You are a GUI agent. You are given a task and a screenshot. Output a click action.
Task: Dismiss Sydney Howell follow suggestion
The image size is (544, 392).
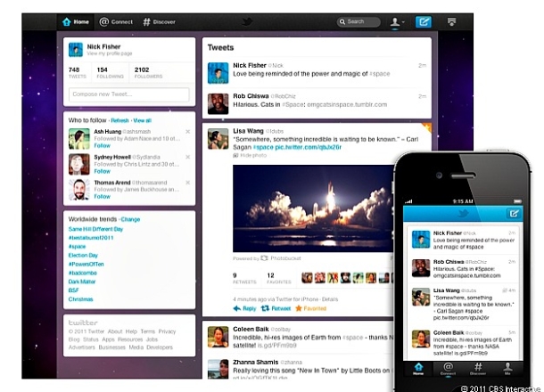click(x=188, y=157)
